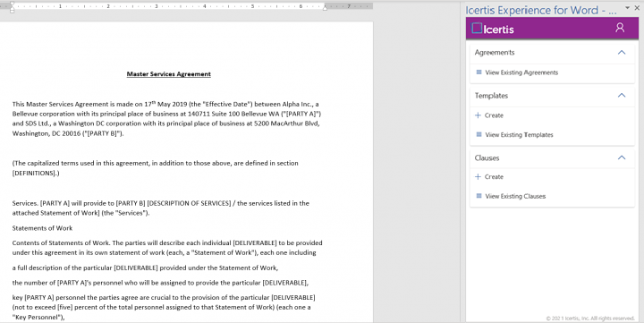Click the plus icon under Clauses
The width and height of the screenshot is (644, 323).
pyautogui.click(x=478, y=176)
